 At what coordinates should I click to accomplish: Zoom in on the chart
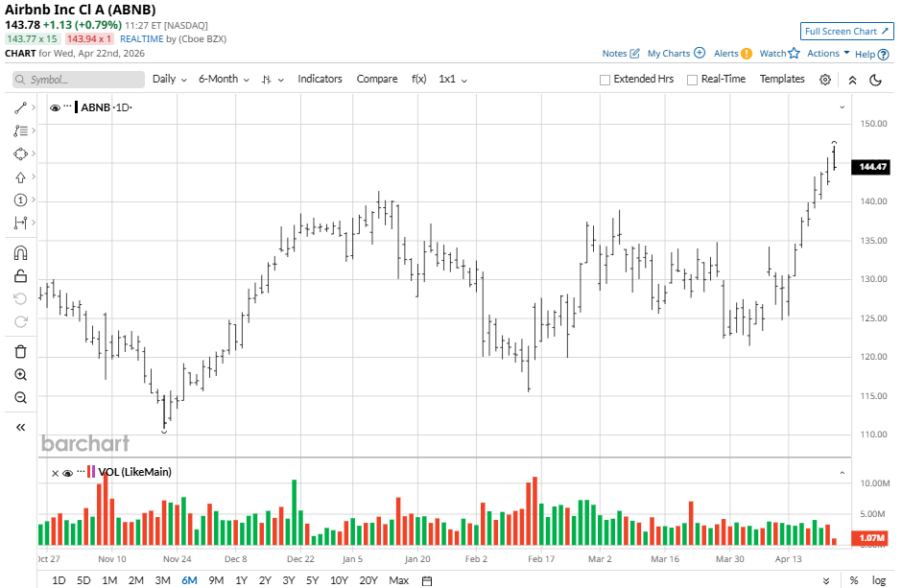point(20,375)
